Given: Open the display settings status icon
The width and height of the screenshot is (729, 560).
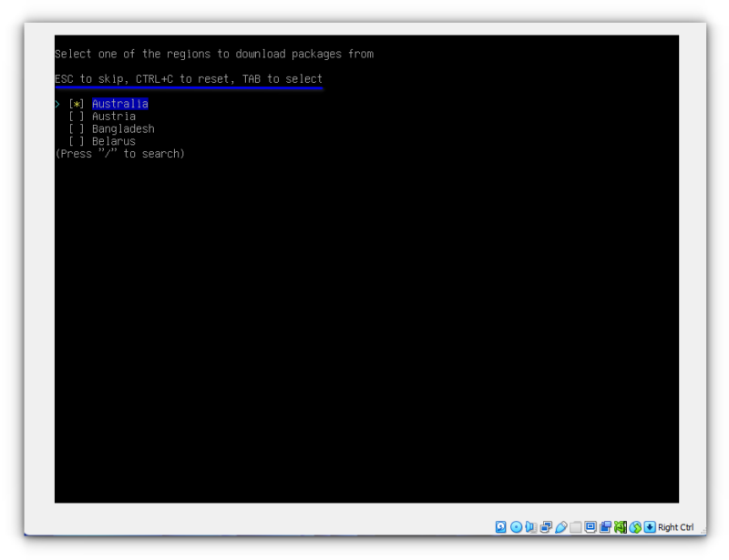Looking at the screenshot, I should click(590, 526).
